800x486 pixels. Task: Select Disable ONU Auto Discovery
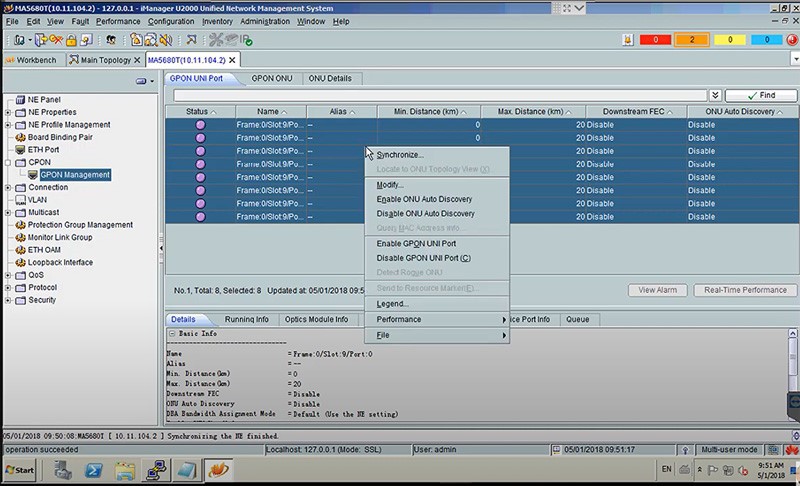pyautogui.click(x=437, y=214)
